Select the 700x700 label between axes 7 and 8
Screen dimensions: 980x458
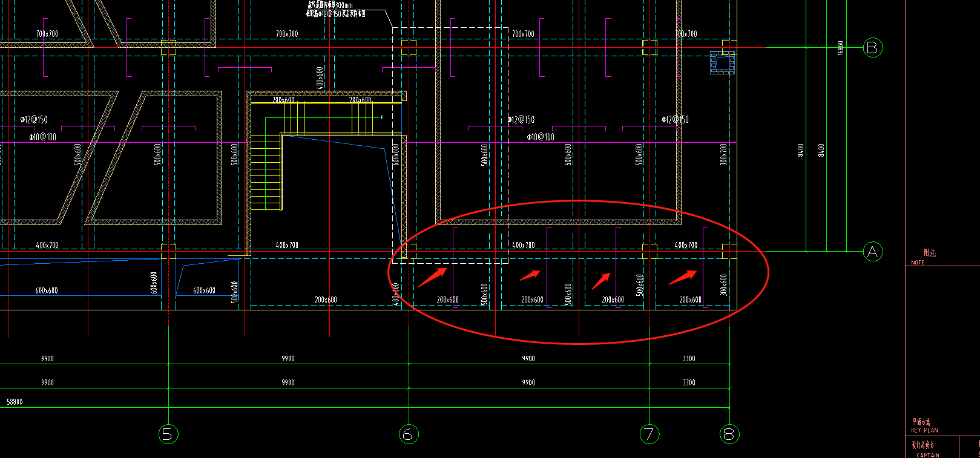pos(686,34)
